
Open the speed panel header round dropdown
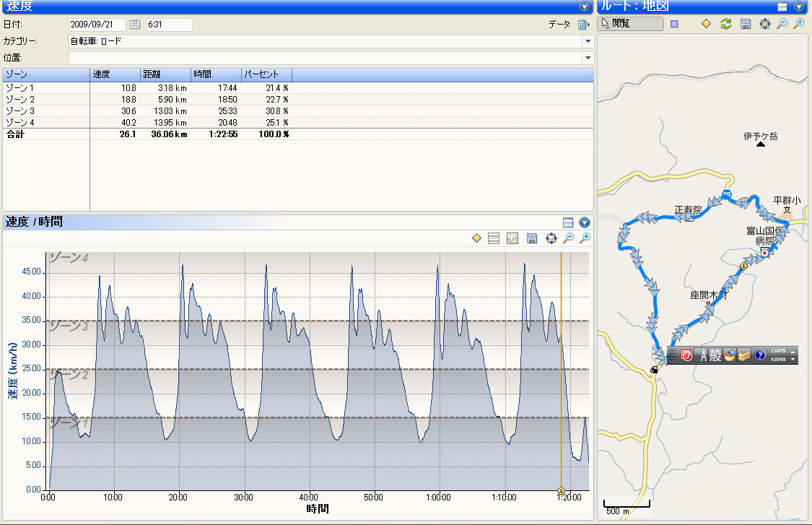click(x=585, y=6)
